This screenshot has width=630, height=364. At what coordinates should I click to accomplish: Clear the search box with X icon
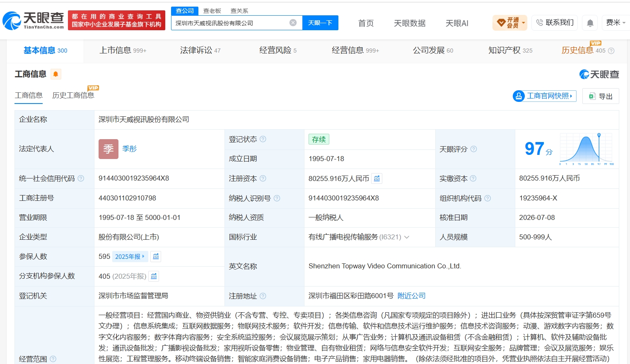[293, 23]
